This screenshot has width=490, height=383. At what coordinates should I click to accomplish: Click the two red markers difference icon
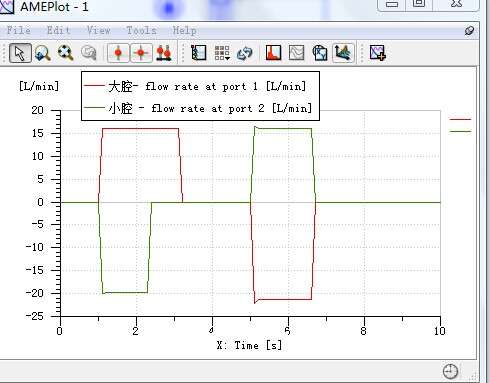(x=163, y=53)
